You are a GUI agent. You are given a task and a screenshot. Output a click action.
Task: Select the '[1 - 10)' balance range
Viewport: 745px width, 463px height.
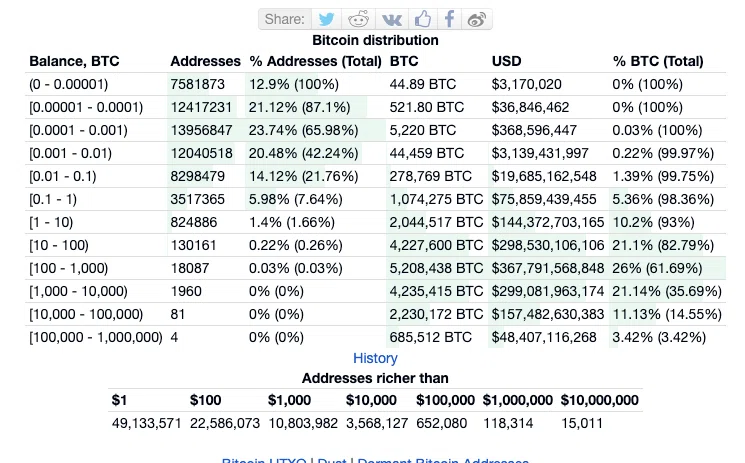coord(51,222)
